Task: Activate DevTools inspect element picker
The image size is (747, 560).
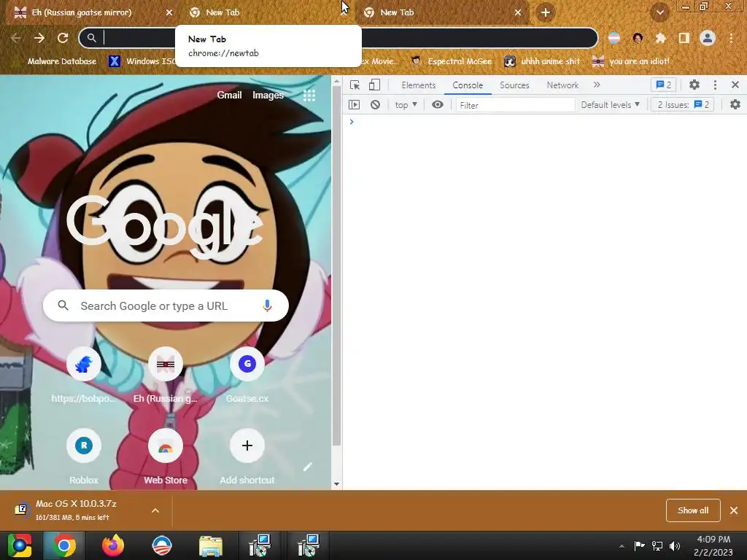Action: 355,85
